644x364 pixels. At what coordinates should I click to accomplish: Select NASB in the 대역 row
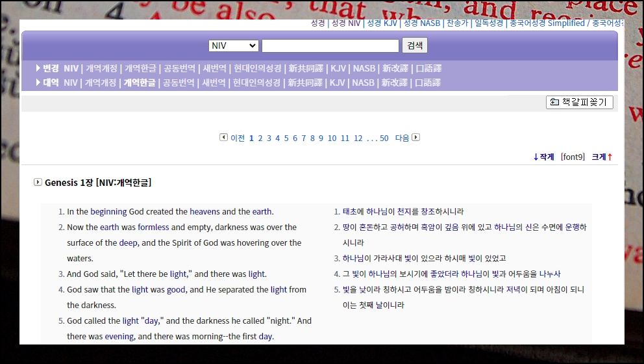point(363,83)
